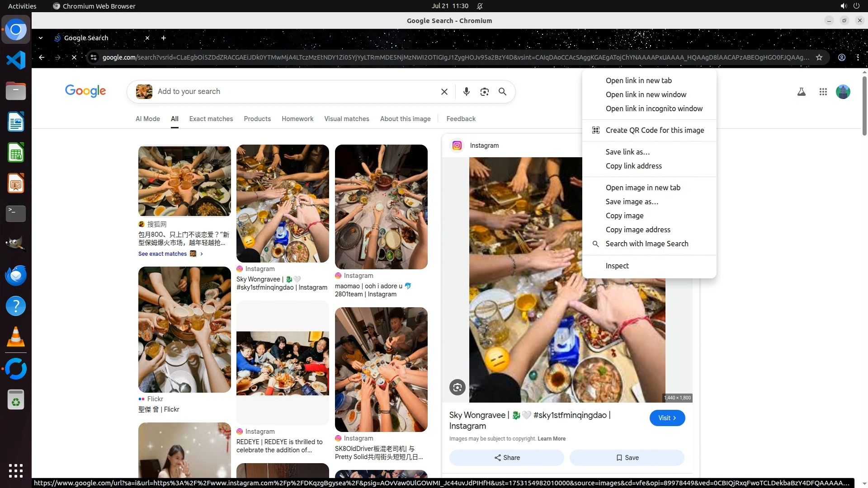Click the Visit button
Screen dimensions: 868x488
pos(667,418)
